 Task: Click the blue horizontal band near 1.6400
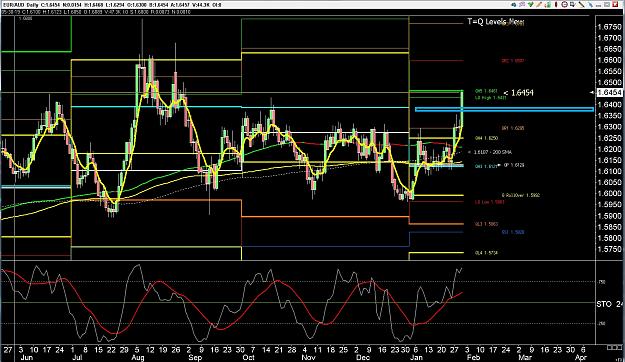click(x=504, y=110)
